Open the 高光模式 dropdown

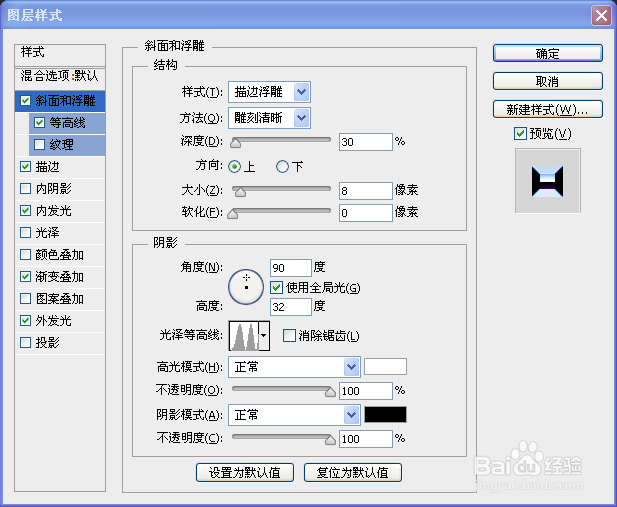[x=294, y=367]
